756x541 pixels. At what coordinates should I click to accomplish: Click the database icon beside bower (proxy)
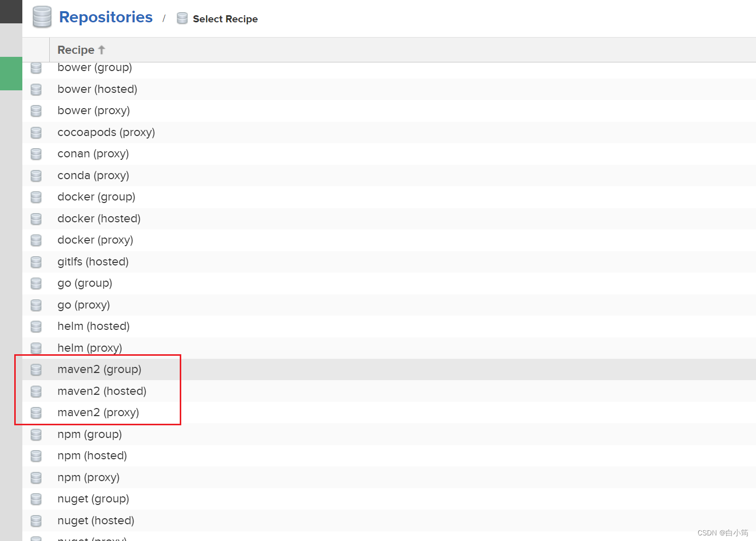(36, 111)
